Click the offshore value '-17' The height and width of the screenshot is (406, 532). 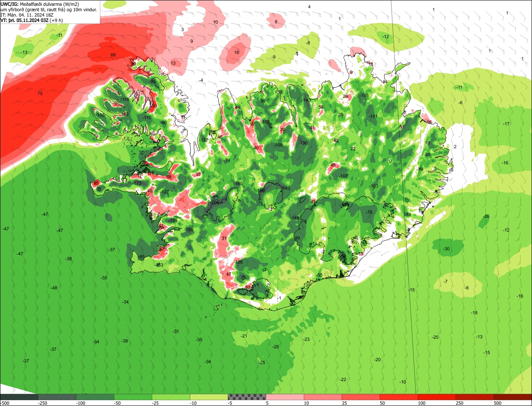pyautogui.click(x=506, y=124)
